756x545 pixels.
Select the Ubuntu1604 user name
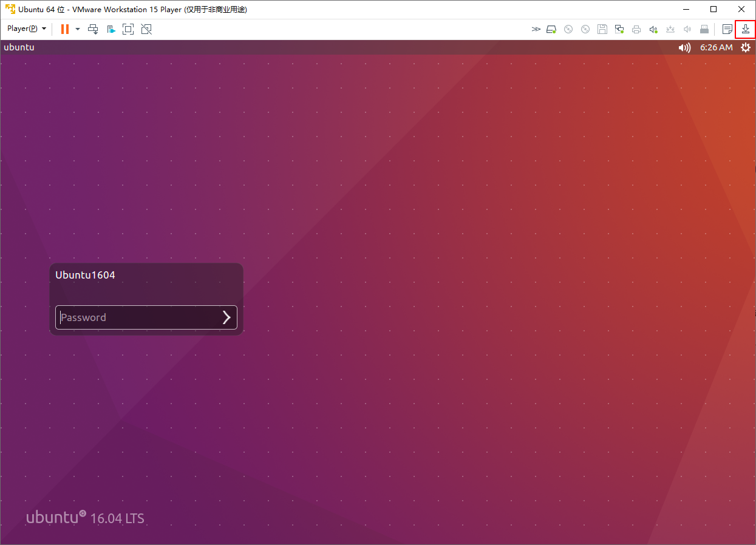[x=85, y=275]
